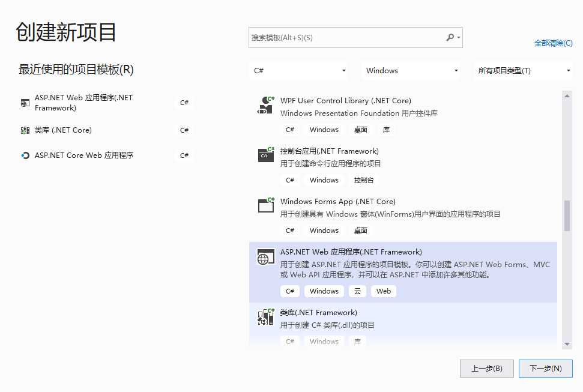Screen dimensions: 583x392
Task: Click the scroll down arrow of template list
Action: point(567,344)
